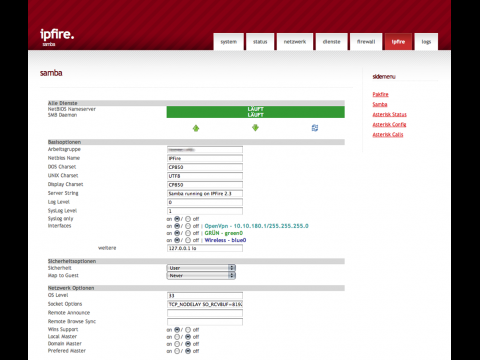The width and height of the screenshot is (480, 360).
Task: Set Local Master to off
Action: (188, 337)
